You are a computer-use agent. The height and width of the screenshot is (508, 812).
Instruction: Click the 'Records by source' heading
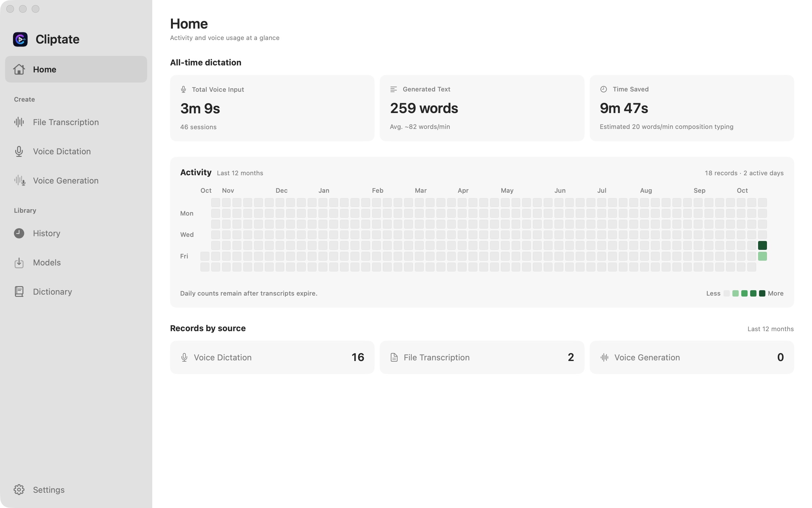pyautogui.click(x=208, y=328)
